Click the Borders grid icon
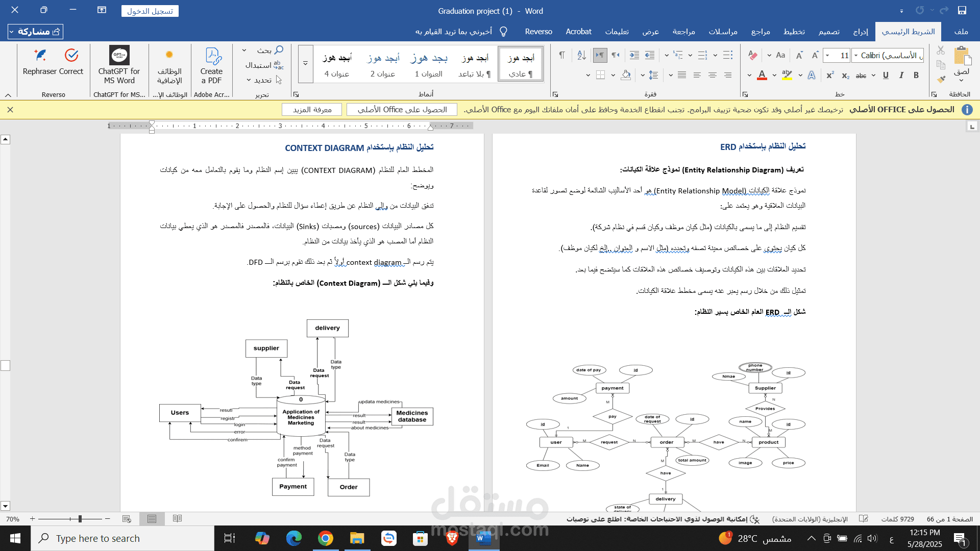The width and height of the screenshot is (980, 551). click(601, 75)
